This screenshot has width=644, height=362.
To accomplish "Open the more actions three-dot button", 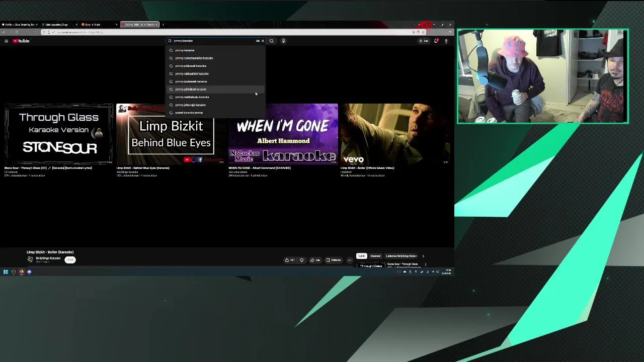I will tap(350, 260).
